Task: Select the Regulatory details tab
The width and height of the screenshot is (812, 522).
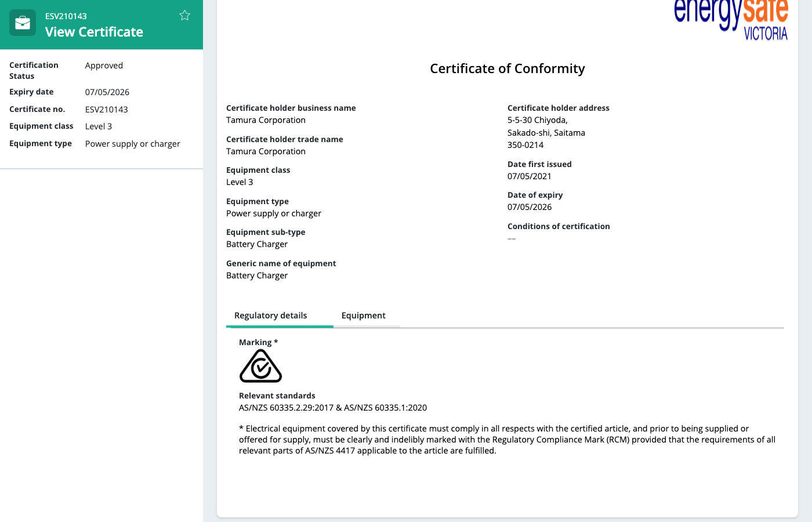Action: point(270,315)
